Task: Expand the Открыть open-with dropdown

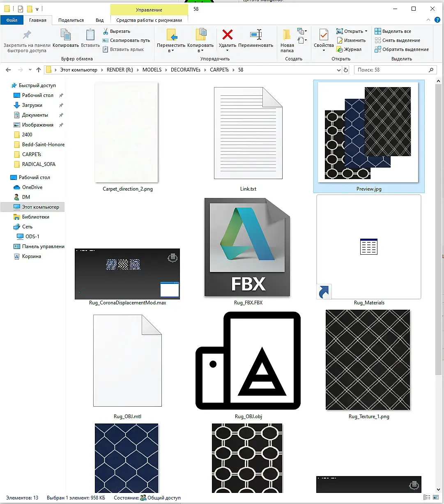Action: [352, 31]
